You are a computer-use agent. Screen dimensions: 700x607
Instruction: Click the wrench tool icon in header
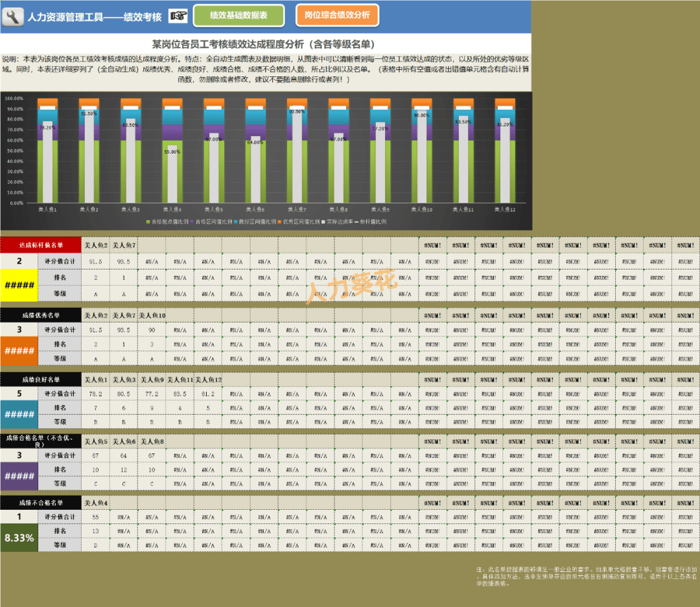(12, 17)
